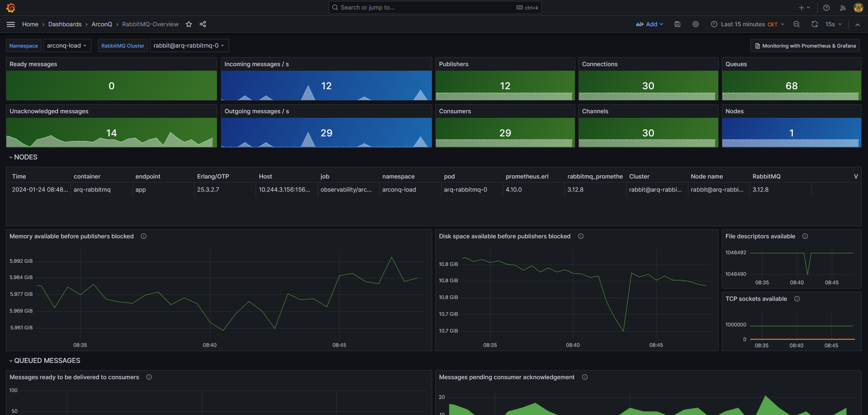Collapse the QUEUED MESSAGES row
Screen dimensions: 868x415
pos(45,361)
